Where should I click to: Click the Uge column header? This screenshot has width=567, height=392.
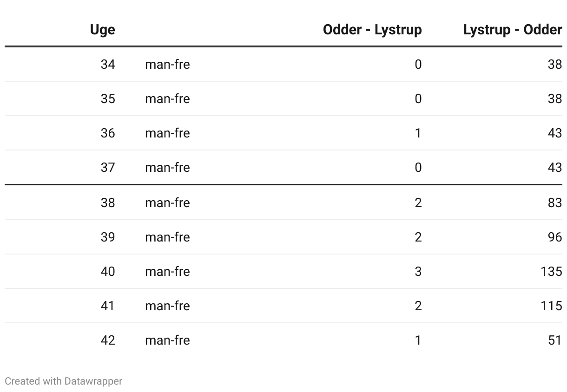(102, 30)
